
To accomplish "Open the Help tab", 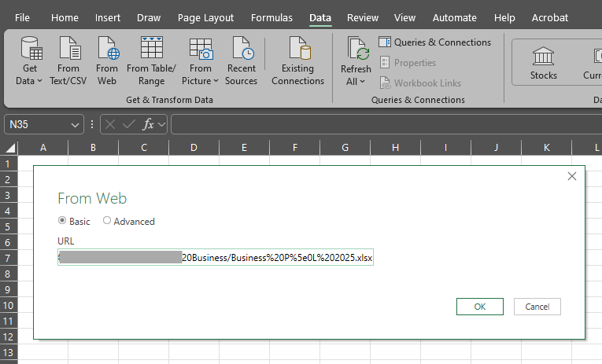I will tap(504, 17).
